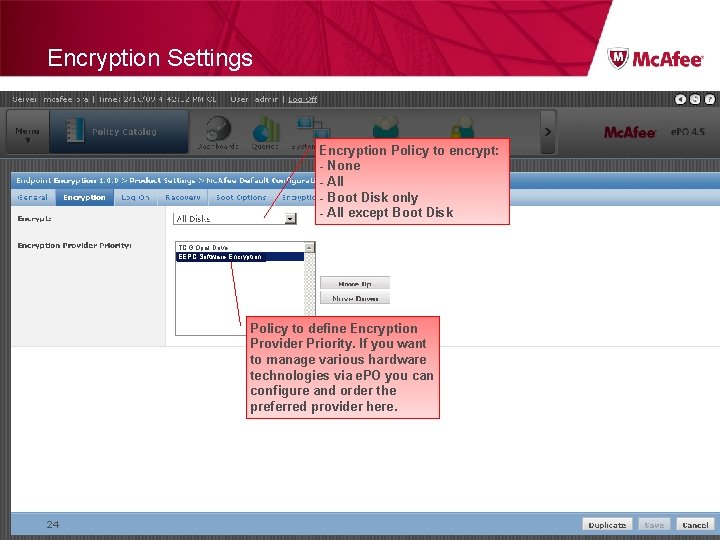Open the Policy Catalog section
The image size is (720, 540).
[x=119, y=132]
